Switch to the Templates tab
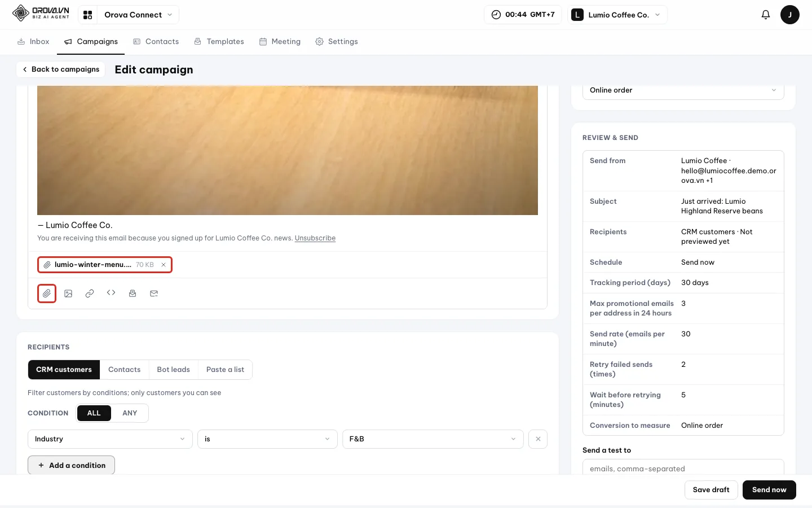The image size is (812, 508). (219, 42)
